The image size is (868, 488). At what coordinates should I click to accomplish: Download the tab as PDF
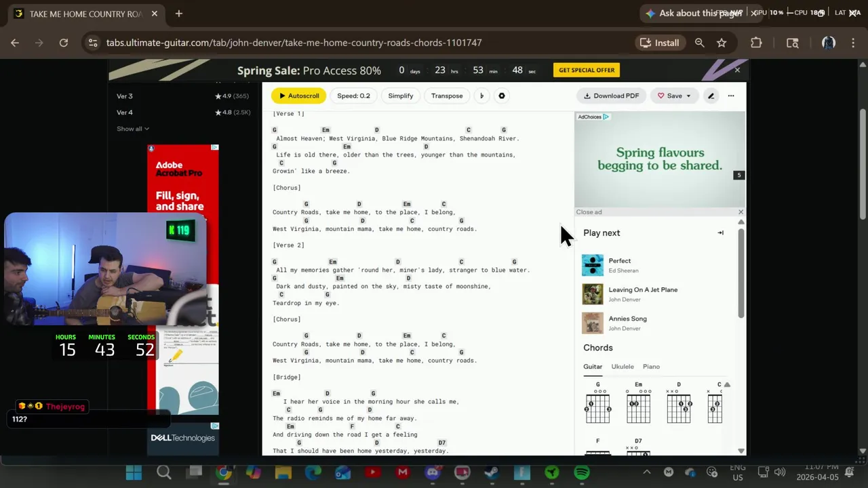(x=611, y=96)
